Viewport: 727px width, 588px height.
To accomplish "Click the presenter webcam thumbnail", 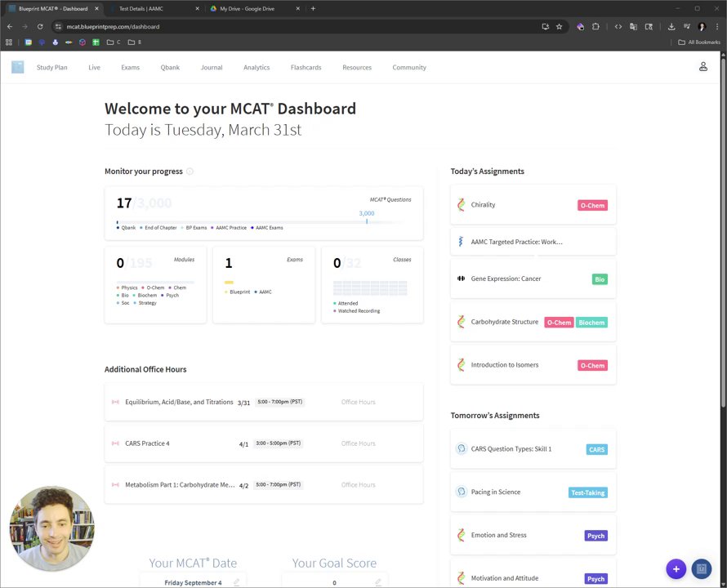I will (x=52, y=528).
